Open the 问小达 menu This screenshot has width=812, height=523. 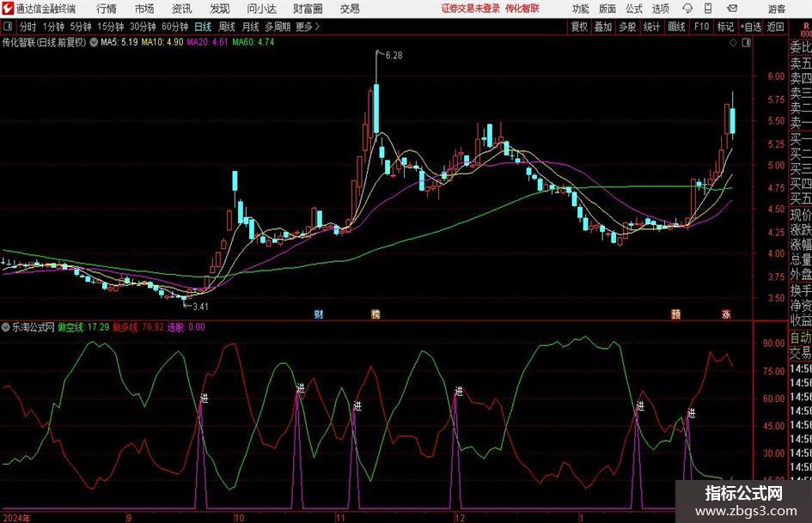[x=261, y=9]
